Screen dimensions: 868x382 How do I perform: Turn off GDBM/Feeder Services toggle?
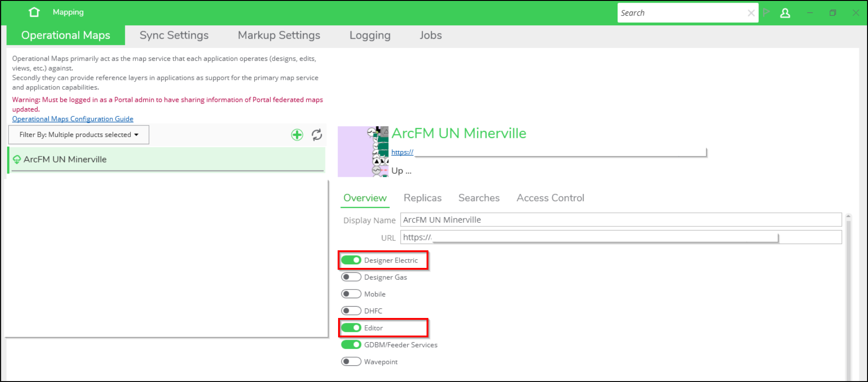coord(351,345)
